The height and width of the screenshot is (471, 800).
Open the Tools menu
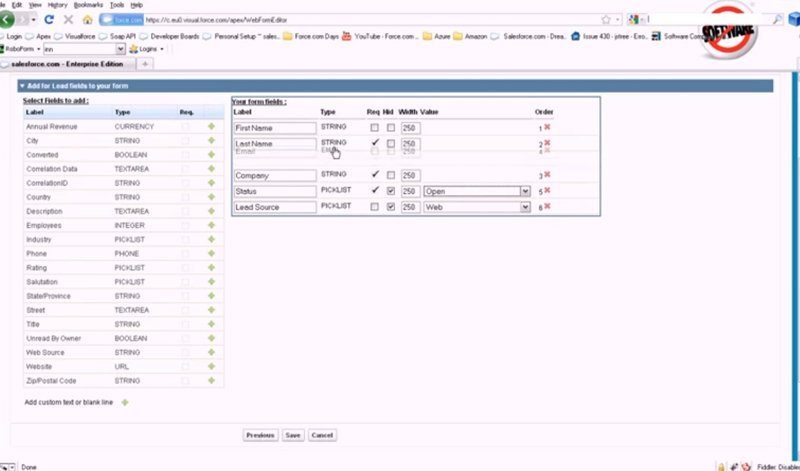pyautogui.click(x=117, y=5)
